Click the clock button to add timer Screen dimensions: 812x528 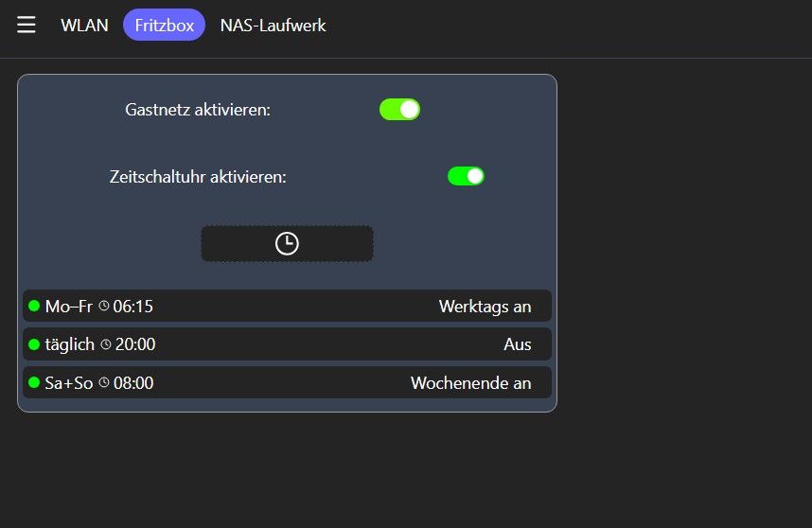[x=287, y=243]
